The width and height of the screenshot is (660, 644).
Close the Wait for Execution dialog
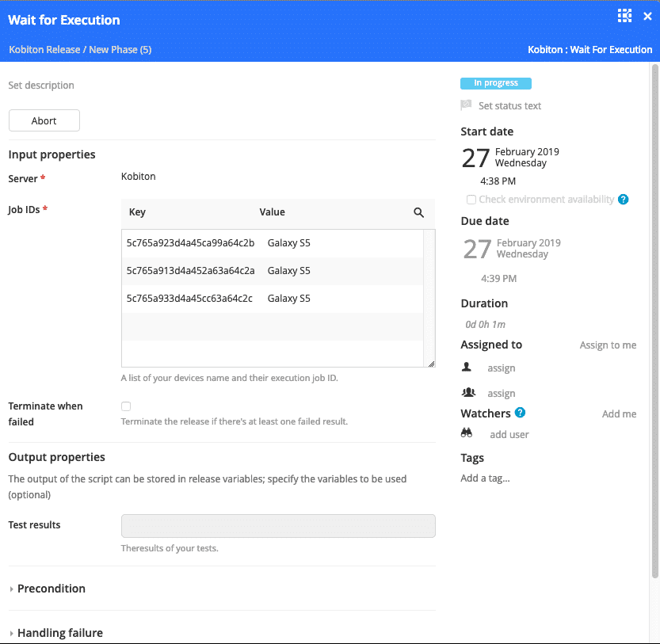(x=647, y=17)
